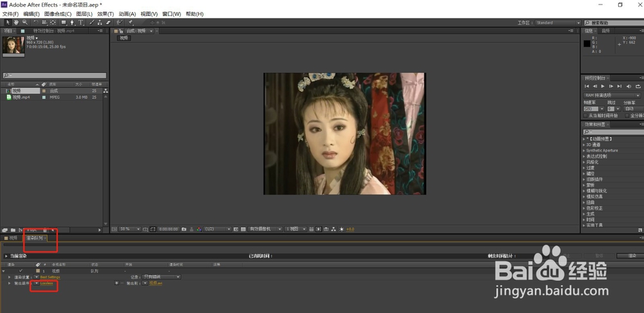
Task: Click the 渲染 render button
Action: pos(632,256)
